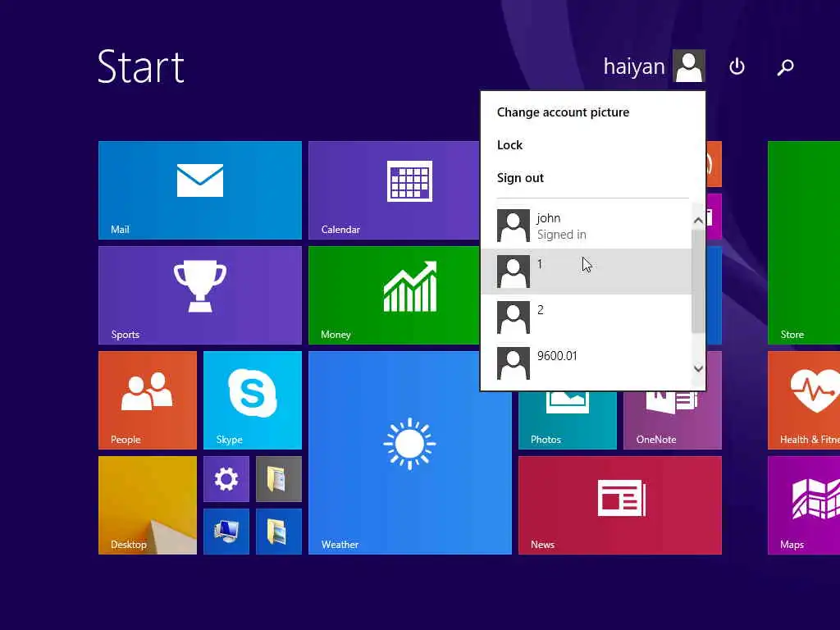Image resolution: width=840 pixels, height=630 pixels.
Task: Open the Money tile
Action: tap(394, 295)
